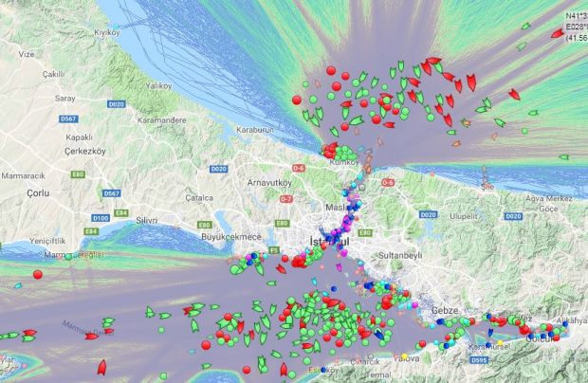Click the İstanbul city label
Image resolution: width=588 pixels, height=383 pixels.
click(328, 242)
